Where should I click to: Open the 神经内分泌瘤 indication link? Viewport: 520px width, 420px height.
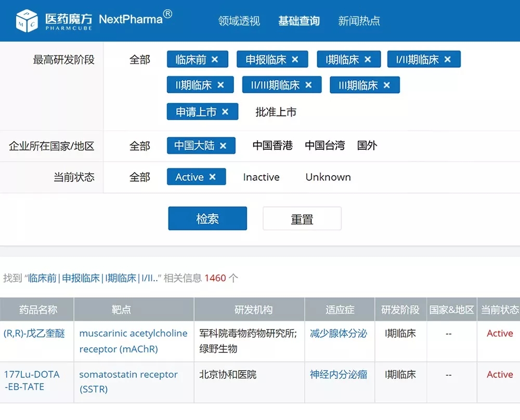click(x=339, y=375)
